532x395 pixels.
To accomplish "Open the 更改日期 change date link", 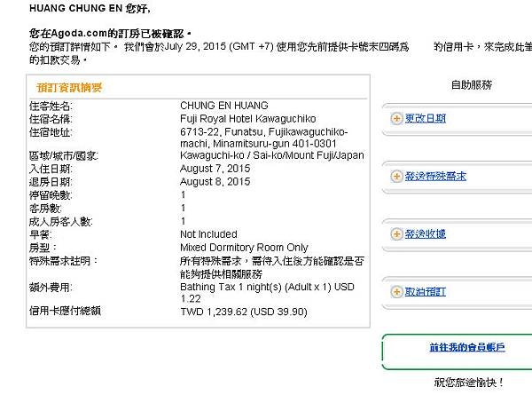I will [x=425, y=118].
